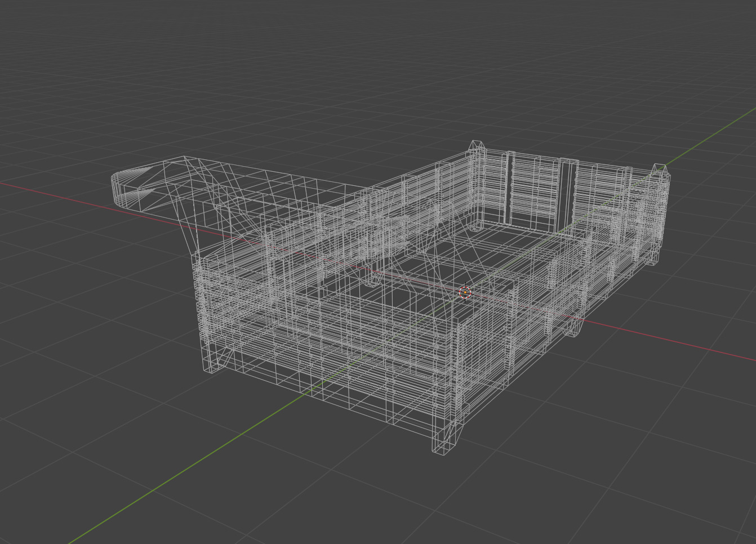Click the 3D cursor crosshair

(x=465, y=292)
